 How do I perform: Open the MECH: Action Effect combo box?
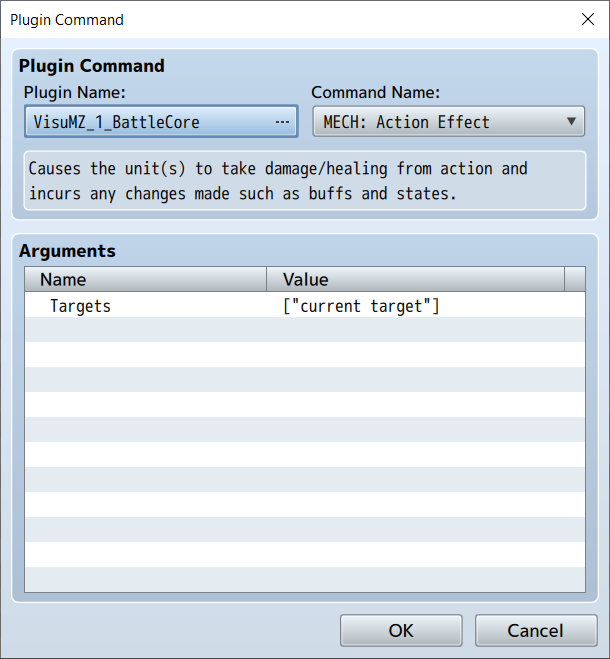tap(440, 122)
